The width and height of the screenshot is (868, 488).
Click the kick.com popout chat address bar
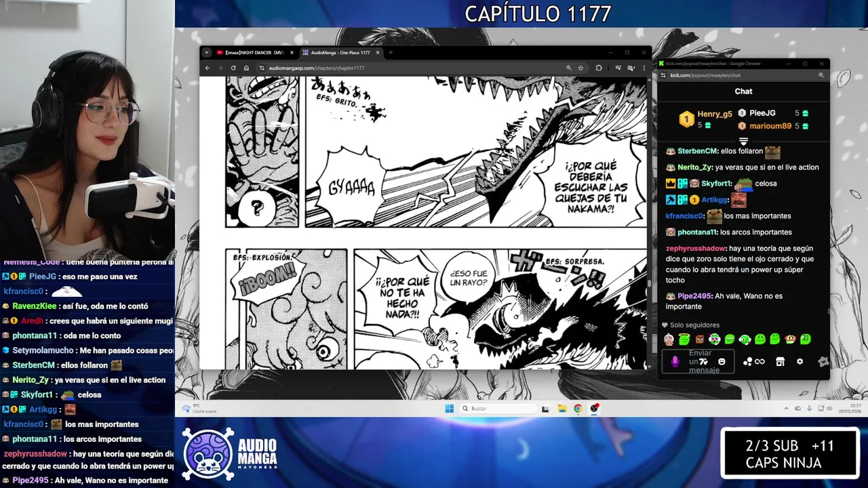743,75
